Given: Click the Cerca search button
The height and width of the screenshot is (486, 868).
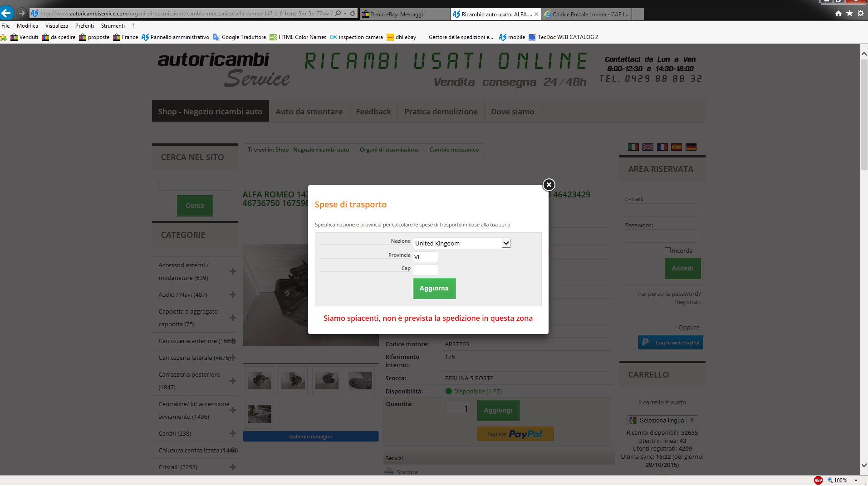Looking at the screenshot, I should [195, 206].
